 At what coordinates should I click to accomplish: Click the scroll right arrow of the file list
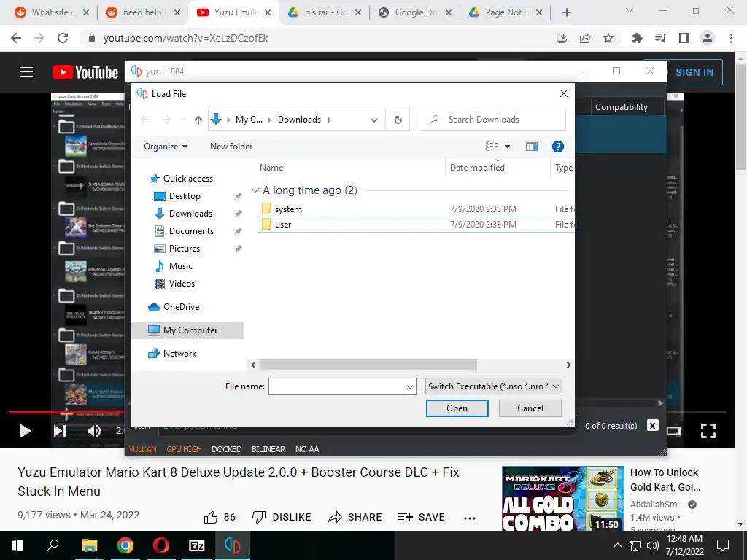coord(568,365)
